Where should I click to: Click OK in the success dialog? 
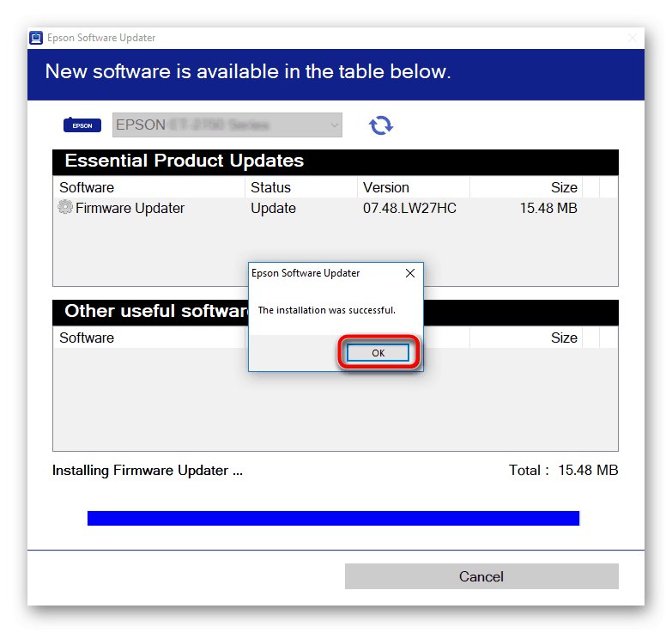(378, 353)
